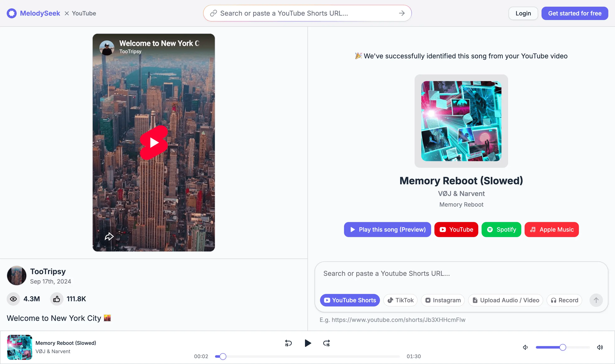
Task: Select the TikTok source tab
Action: [x=400, y=300]
